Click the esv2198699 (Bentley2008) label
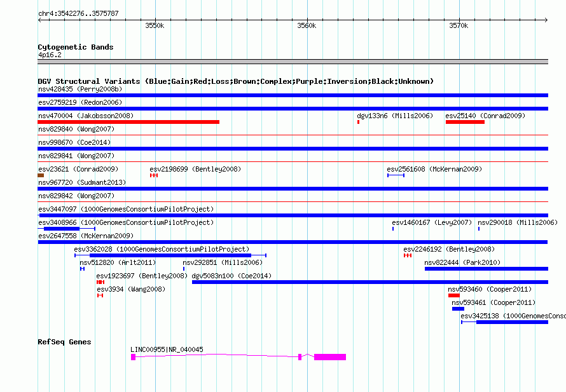 click(x=195, y=169)
